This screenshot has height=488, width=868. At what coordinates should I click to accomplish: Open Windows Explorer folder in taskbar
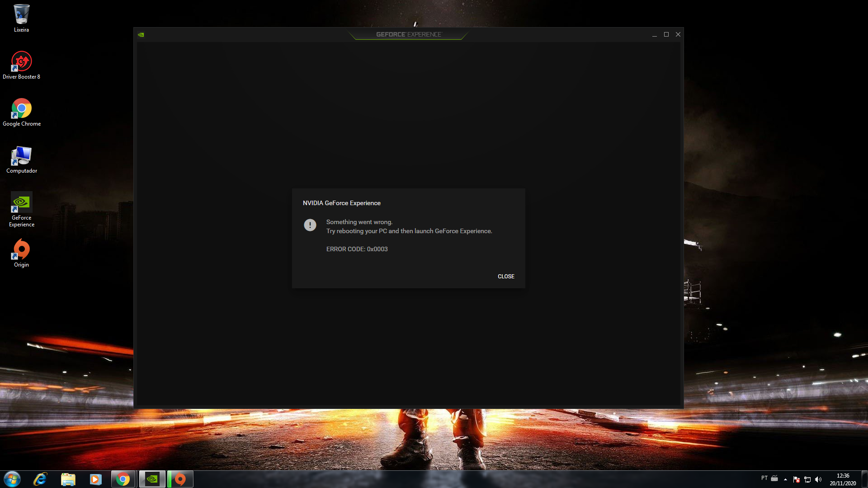(68, 479)
